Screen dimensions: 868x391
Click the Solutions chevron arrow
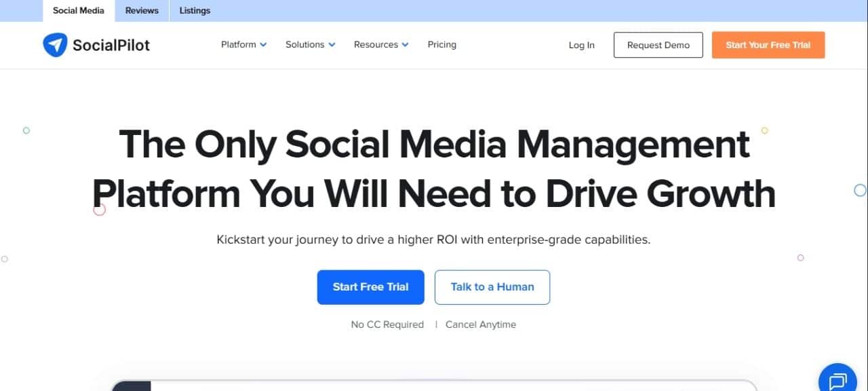click(x=332, y=44)
